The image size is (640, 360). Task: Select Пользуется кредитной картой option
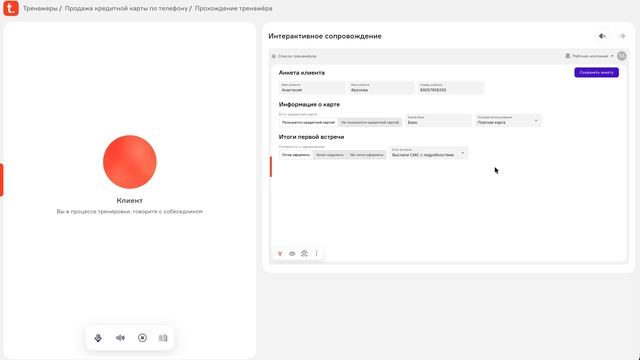[308, 122]
